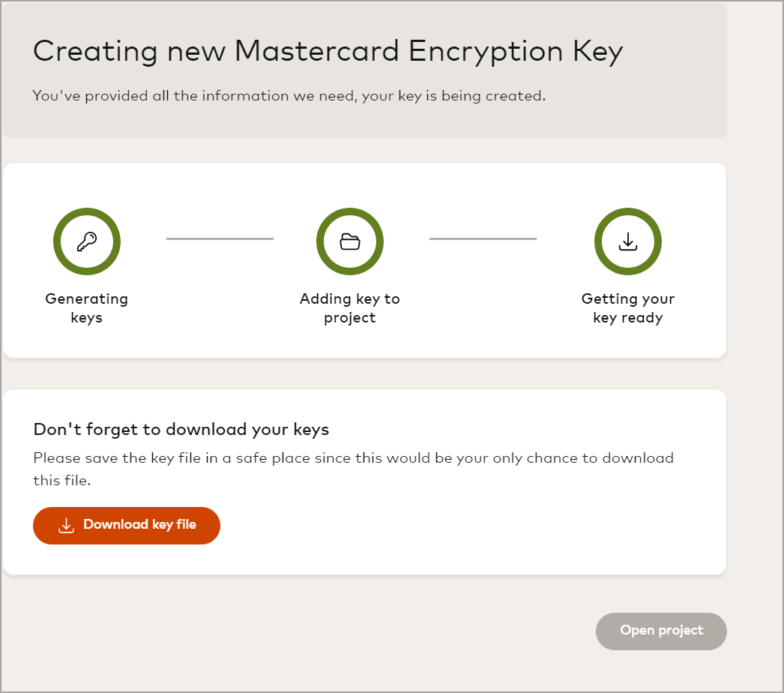Click the key creation status message below the title
The width and height of the screenshot is (784, 693).
point(289,96)
